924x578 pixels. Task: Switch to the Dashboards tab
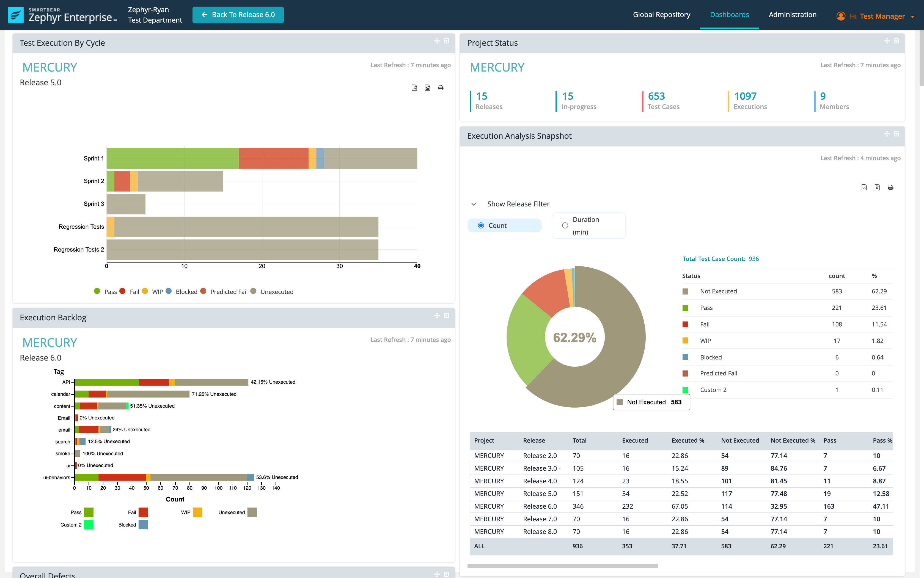[729, 15]
